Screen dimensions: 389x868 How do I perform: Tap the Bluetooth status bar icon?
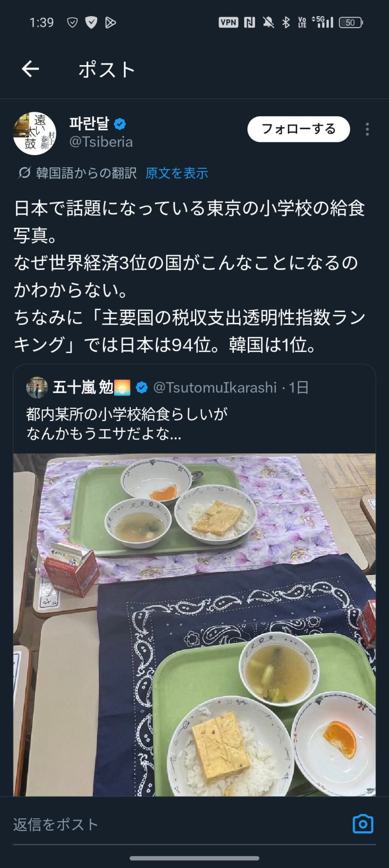pos(286,22)
